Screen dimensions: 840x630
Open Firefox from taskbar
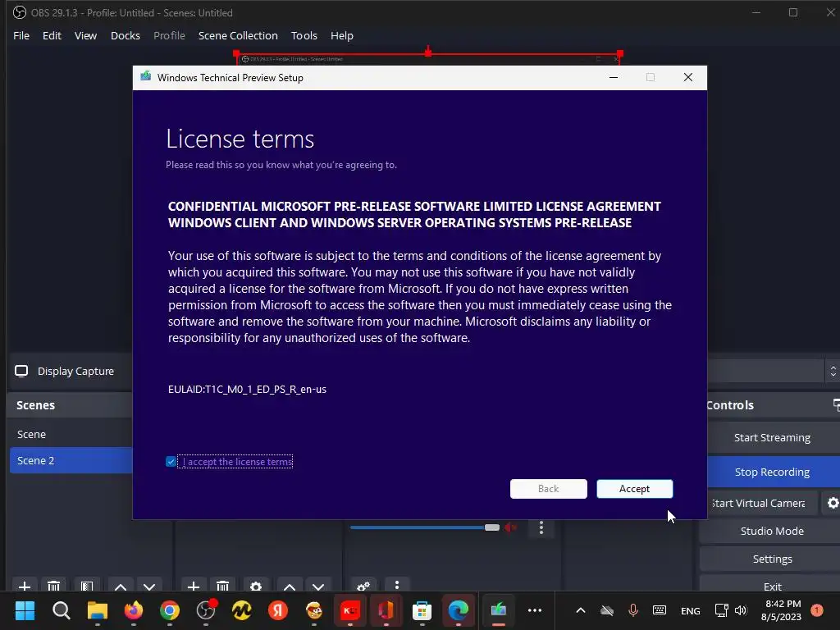click(134, 610)
